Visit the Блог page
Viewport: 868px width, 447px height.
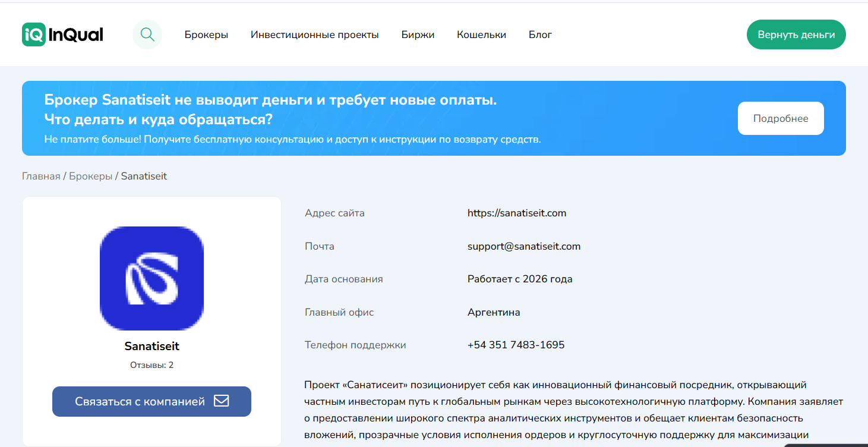point(540,34)
